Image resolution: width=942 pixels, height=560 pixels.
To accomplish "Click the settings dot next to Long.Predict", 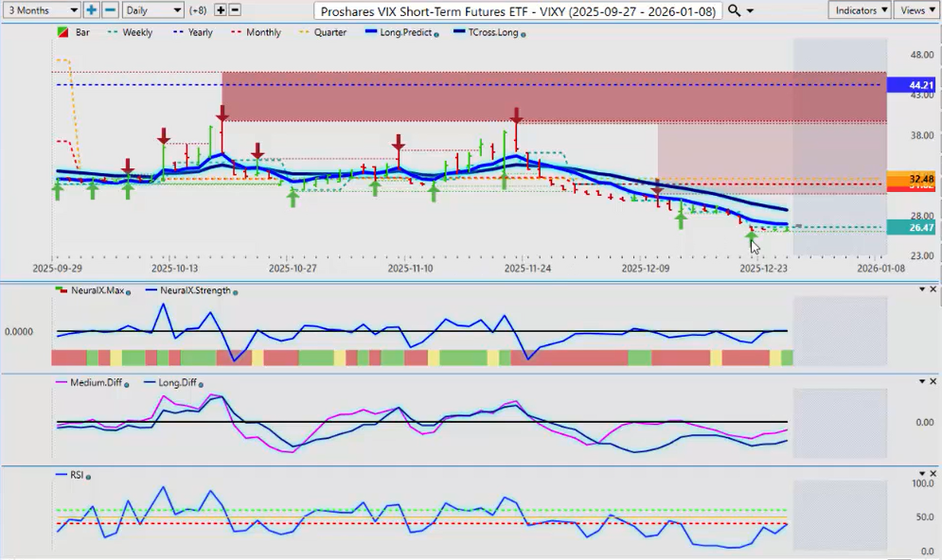I will (x=437, y=33).
